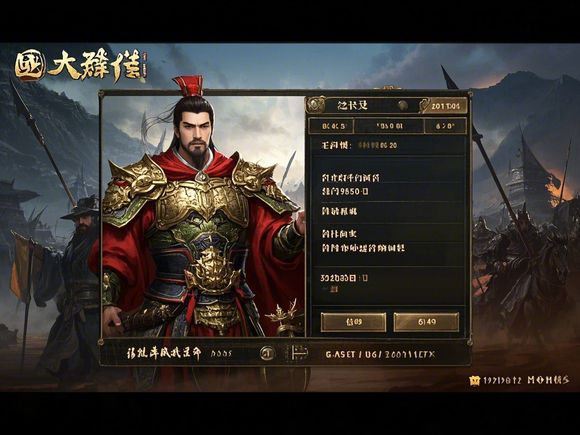Select the left tab in stats row
Image resolution: width=580 pixels, height=435 pixels.
point(332,126)
